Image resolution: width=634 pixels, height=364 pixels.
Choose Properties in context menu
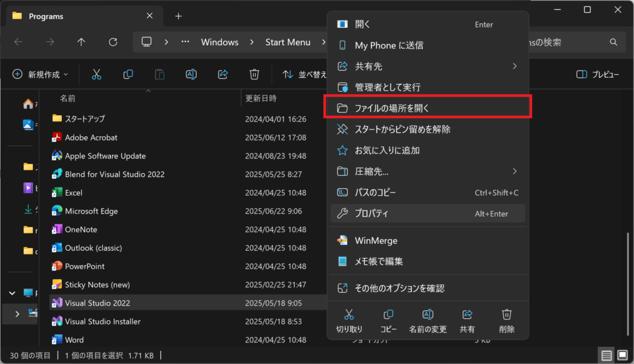[428, 213]
